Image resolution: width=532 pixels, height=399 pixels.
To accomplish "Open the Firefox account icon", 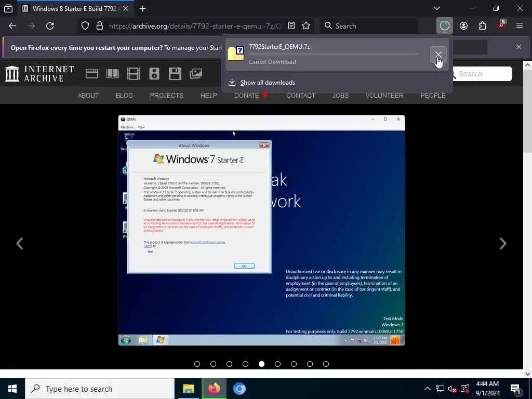I will 463,26.
